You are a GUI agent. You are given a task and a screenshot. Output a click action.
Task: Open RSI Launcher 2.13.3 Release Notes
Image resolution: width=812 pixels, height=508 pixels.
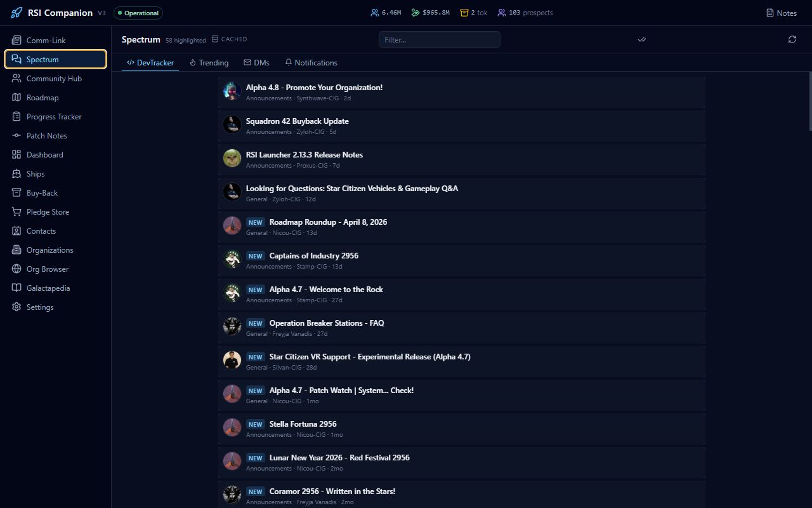462,160
